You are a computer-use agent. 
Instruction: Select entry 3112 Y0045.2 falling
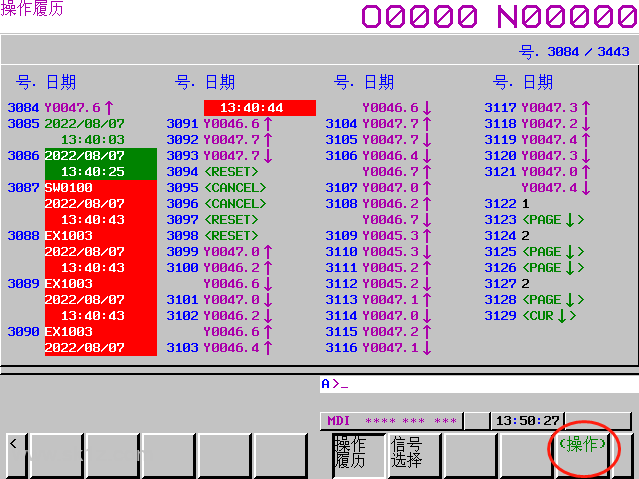pyautogui.click(x=378, y=284)
